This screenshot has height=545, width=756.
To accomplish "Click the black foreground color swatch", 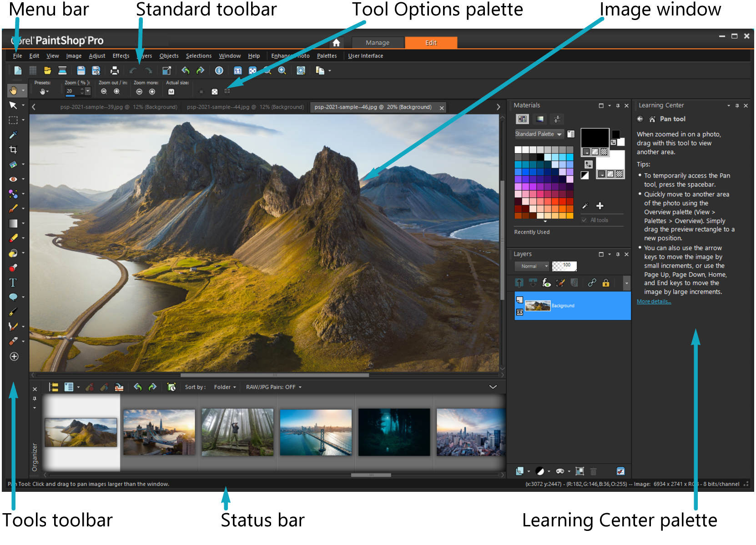I will 595,138.
